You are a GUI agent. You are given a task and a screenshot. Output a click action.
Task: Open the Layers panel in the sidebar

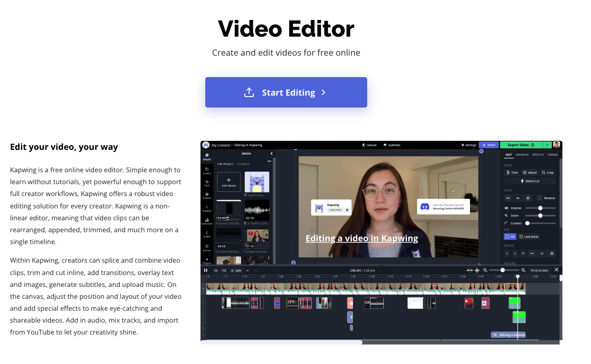point(207,170)
